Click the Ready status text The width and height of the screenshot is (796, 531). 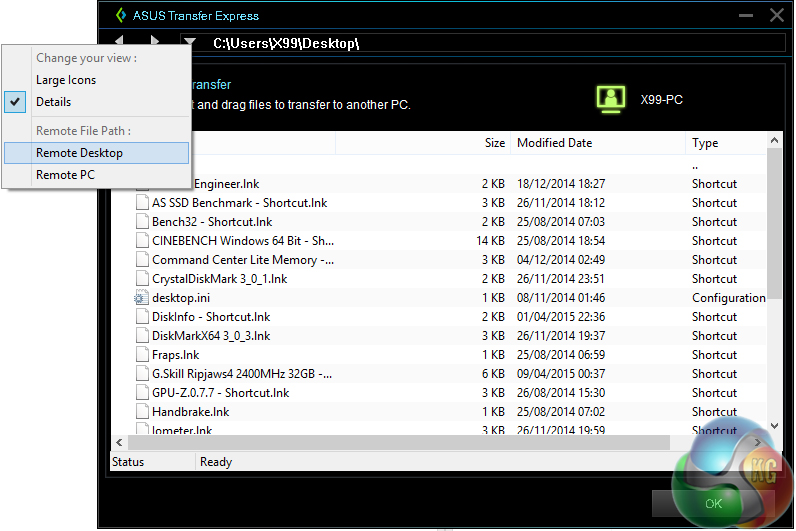click(x=216, y=462)
